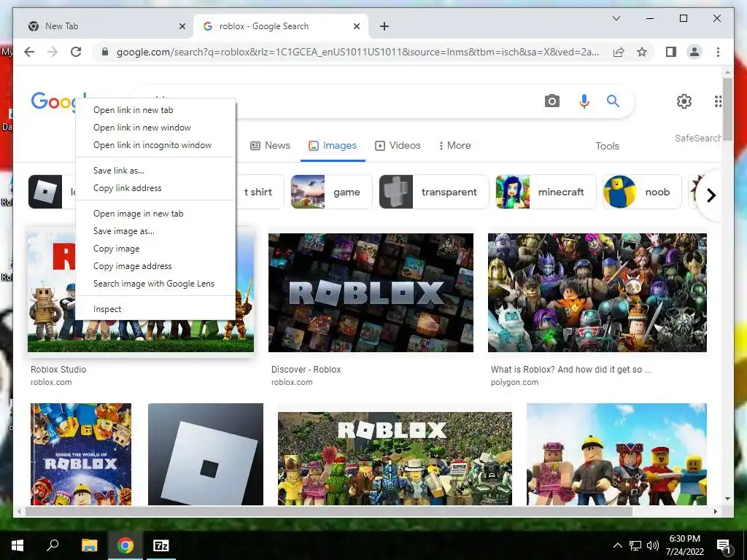Open the network status tray icon
Image resolution: width=747 pixels, height=560 pixels.
click(x=635, y=545)
